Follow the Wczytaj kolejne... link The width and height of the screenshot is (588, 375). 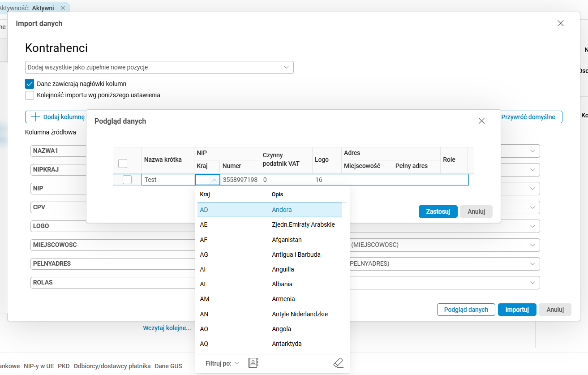click(167, 328)
